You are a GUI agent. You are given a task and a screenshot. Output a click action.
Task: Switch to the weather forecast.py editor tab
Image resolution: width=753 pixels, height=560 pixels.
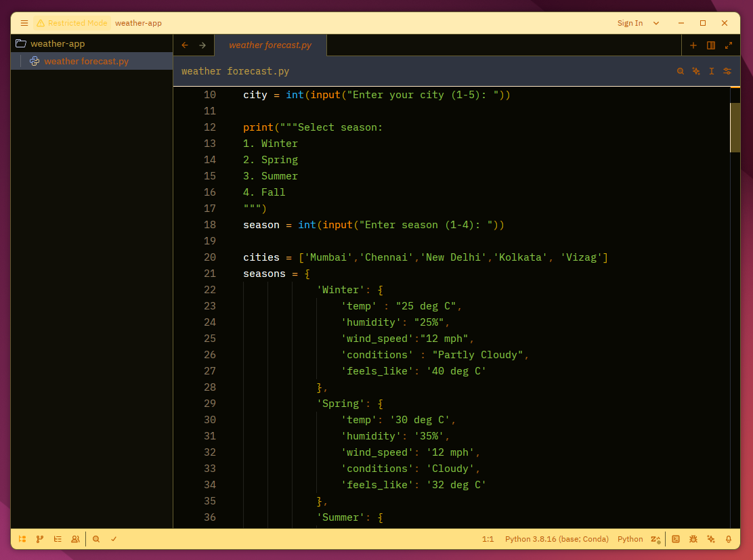pyautogui.click(x=270, y=45)
